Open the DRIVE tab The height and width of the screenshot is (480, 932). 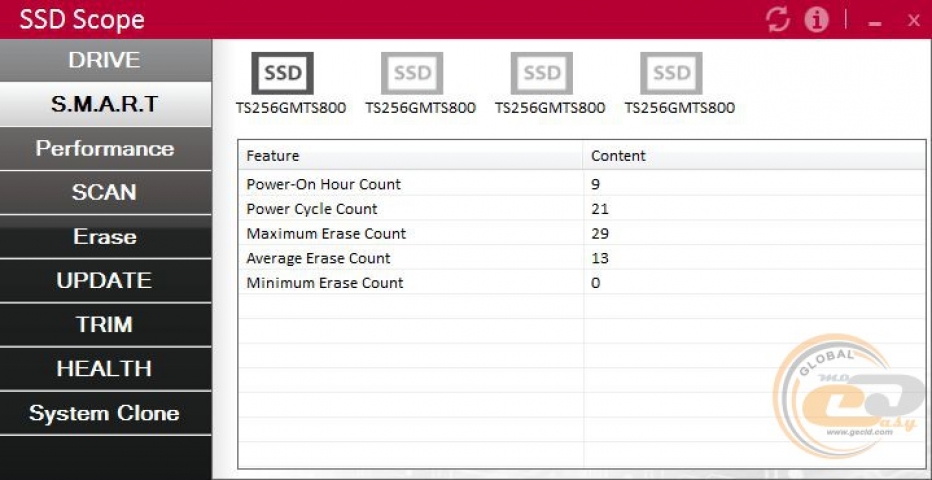(105, 60)
